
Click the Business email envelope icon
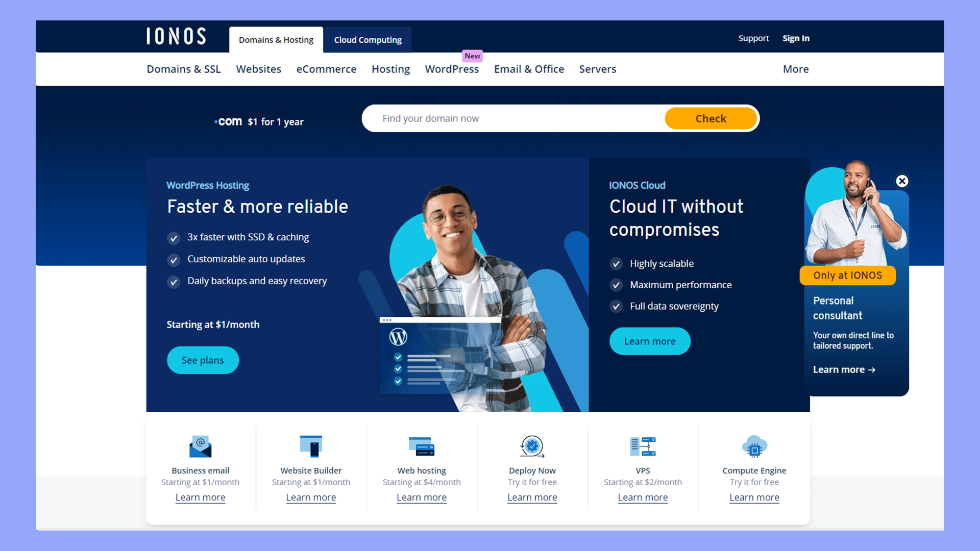pyautogui.click(x=200, y=446)
